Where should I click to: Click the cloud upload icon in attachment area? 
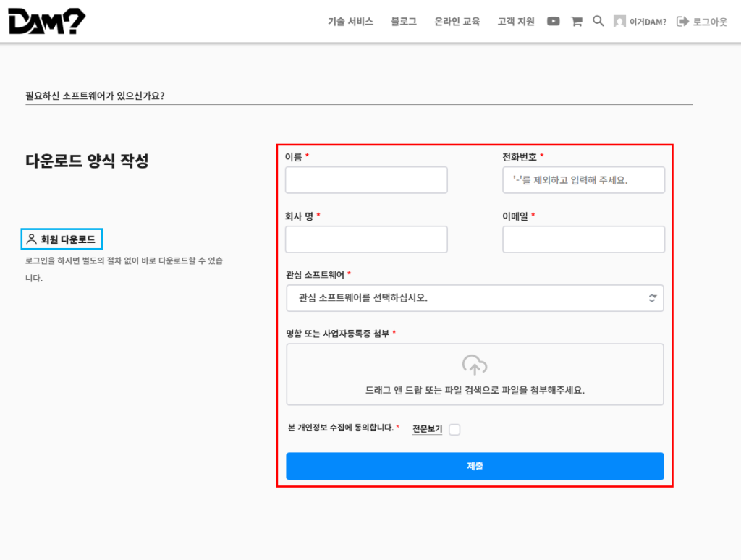(x=475, y=365)
